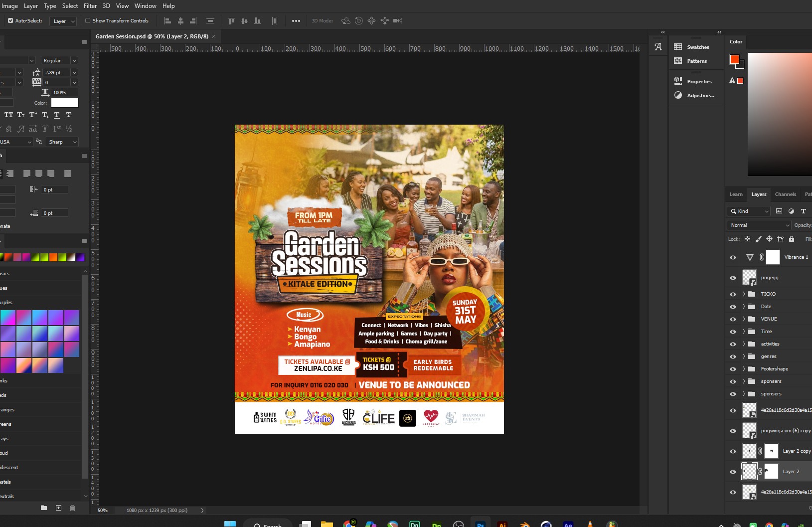The image size is (812, 527).
Task: Click the 3D roll camera icon
Action: [x=358, y=21]
